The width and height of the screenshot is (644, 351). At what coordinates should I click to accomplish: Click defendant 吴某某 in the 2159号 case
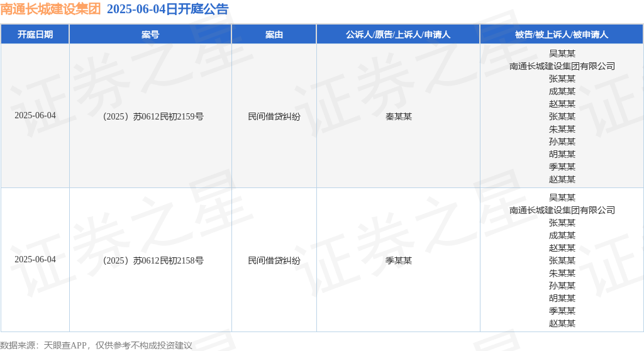tap(562, 53)
